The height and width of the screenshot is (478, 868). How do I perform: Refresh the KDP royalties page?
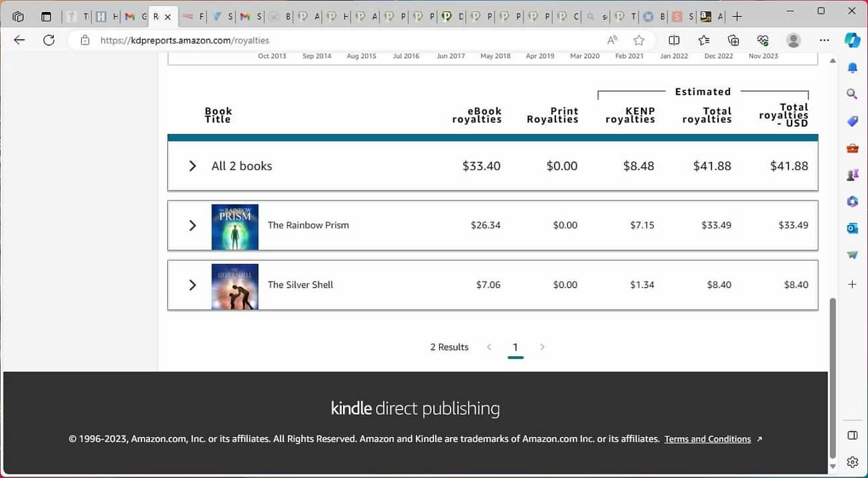point(48,40)
